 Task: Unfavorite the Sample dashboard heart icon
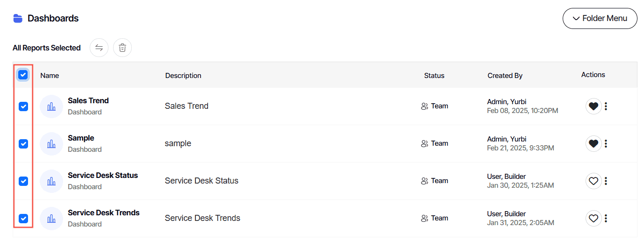pos(594,143)
